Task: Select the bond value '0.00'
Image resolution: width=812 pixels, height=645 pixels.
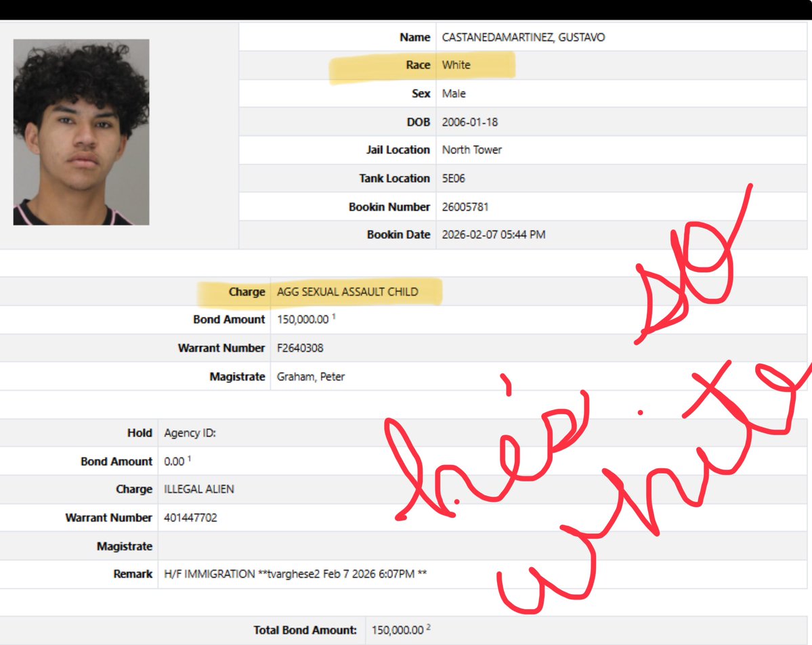Action: pyautogui.click(x=174, y=462)
